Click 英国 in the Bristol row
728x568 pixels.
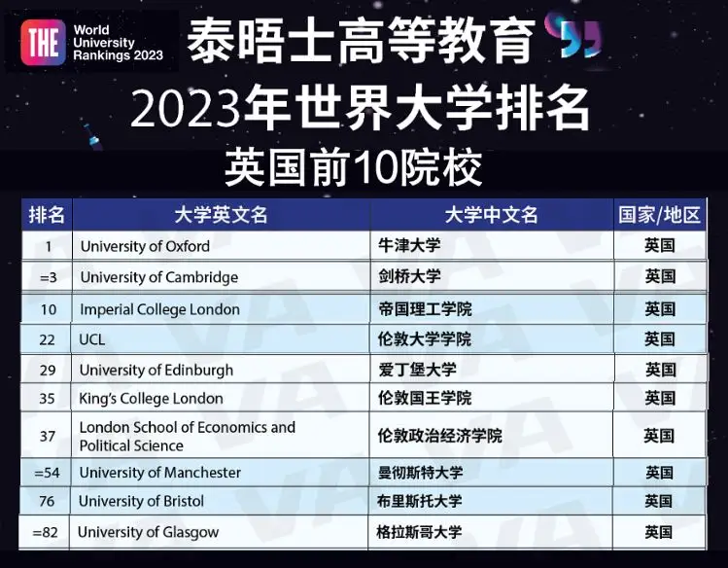tap(658, 501)
